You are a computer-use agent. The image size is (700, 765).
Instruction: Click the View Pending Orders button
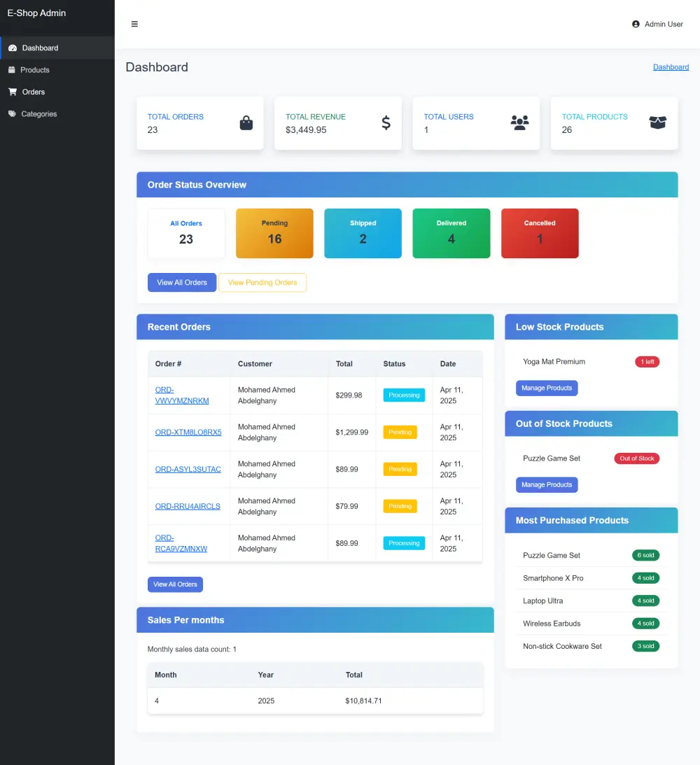262,282
